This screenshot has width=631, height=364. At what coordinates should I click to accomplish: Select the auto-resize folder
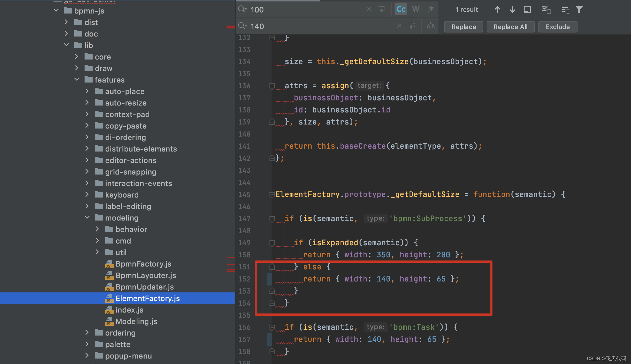click(126, 103)
